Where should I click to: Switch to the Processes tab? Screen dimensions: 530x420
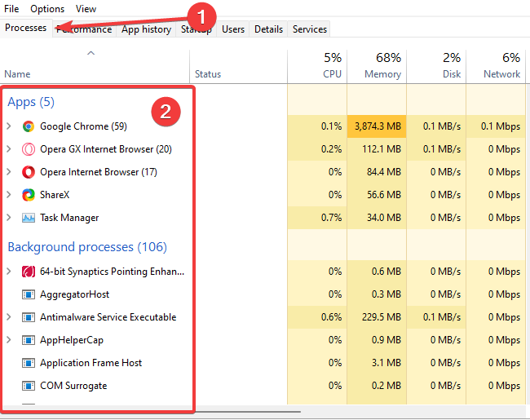[x=26, y=28]
